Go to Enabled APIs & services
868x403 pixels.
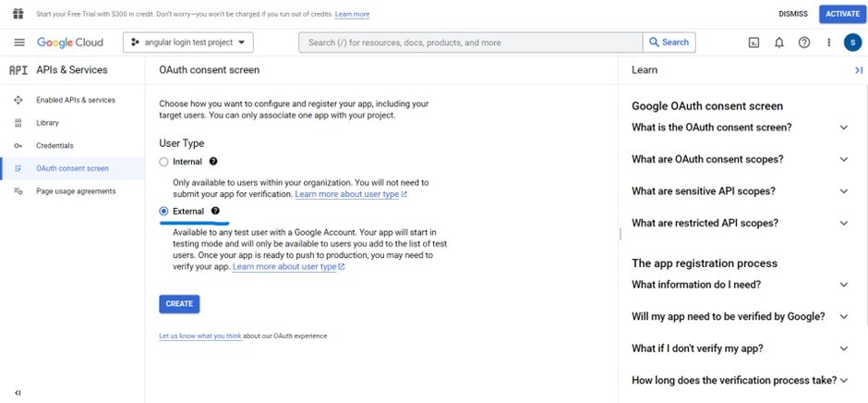[x=75, y=100]
